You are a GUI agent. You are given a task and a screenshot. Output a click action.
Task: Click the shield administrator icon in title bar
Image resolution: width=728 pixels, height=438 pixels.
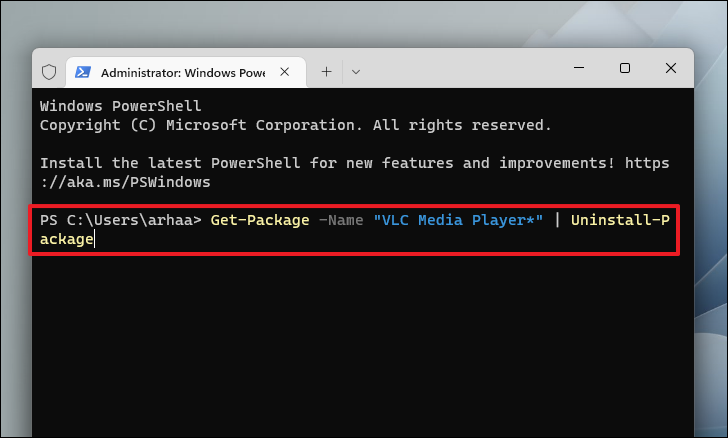[x=49, y=72]
